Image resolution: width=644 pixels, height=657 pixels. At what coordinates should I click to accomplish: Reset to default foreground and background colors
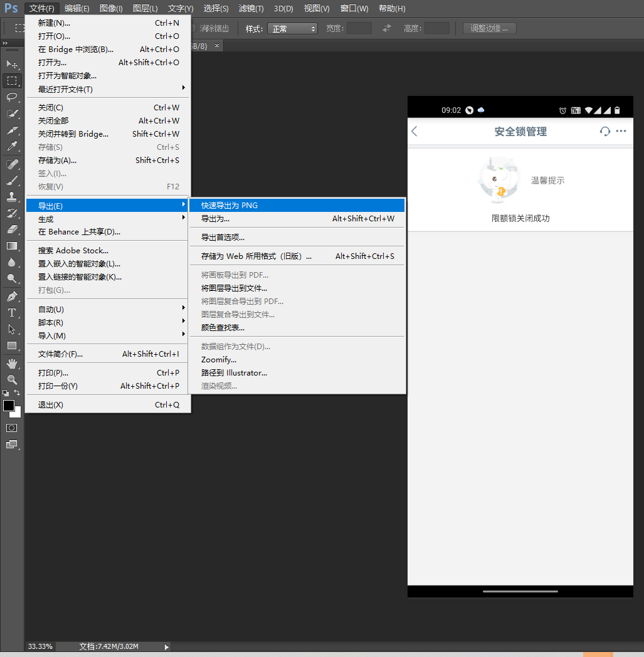6,392
